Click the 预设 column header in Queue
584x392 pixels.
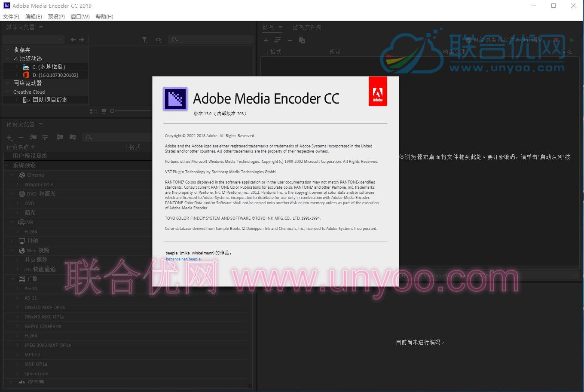click(x=335, y=52)
